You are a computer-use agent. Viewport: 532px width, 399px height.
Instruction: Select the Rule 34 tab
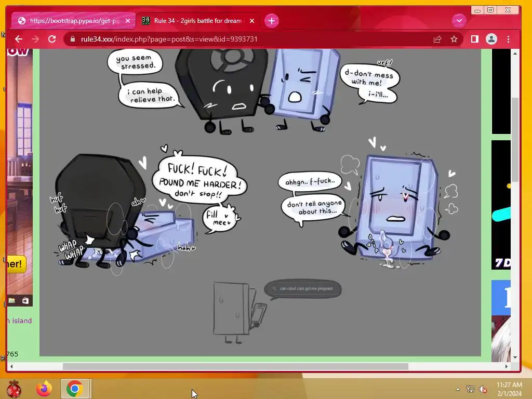point(198,21)
